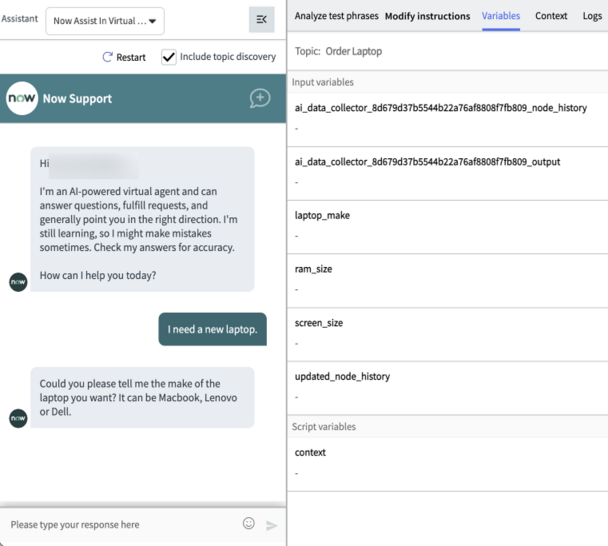
Task: Click the large Now logo in chat header
Action: click(22, 98)
